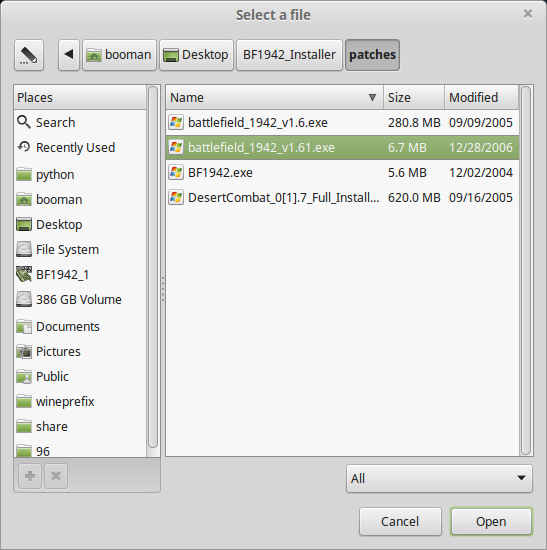Open Recently Used in Places
Image resolution: width=547 pixels, height=550 pixels.
coord(80,147)
